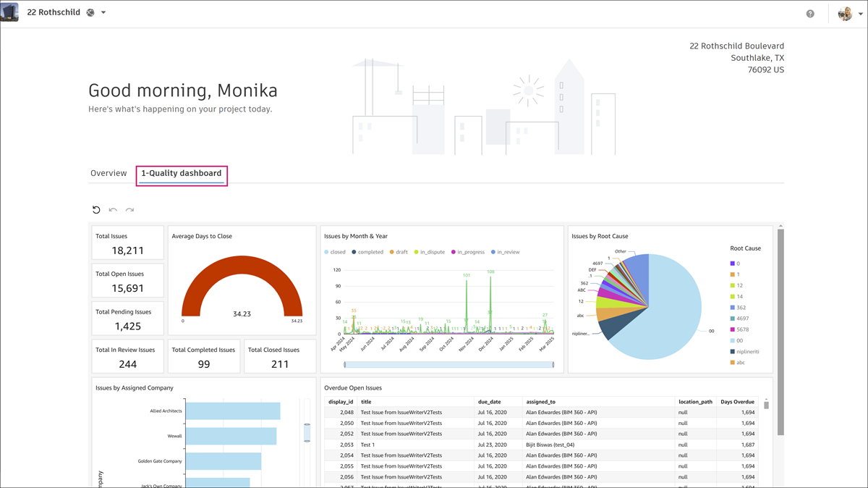Click the globe icon beside the project name
Viewport: 868px width, 488px height.
point(90,13)
